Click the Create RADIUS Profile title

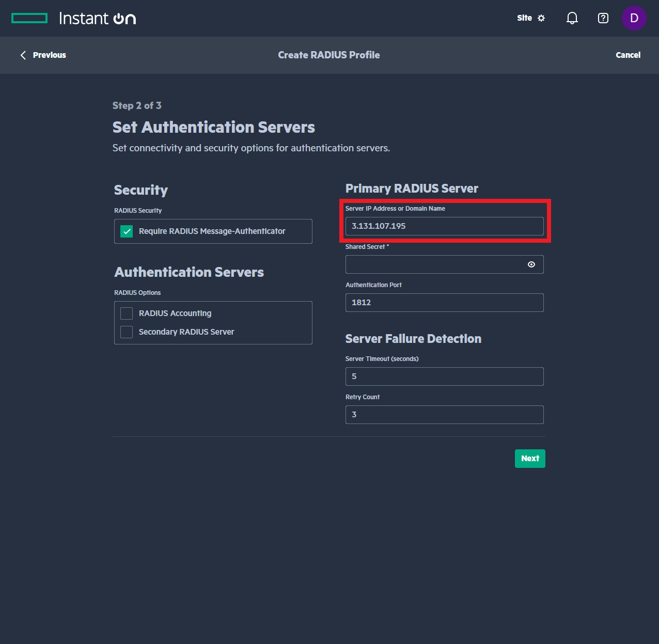click(x=329, y=55)
